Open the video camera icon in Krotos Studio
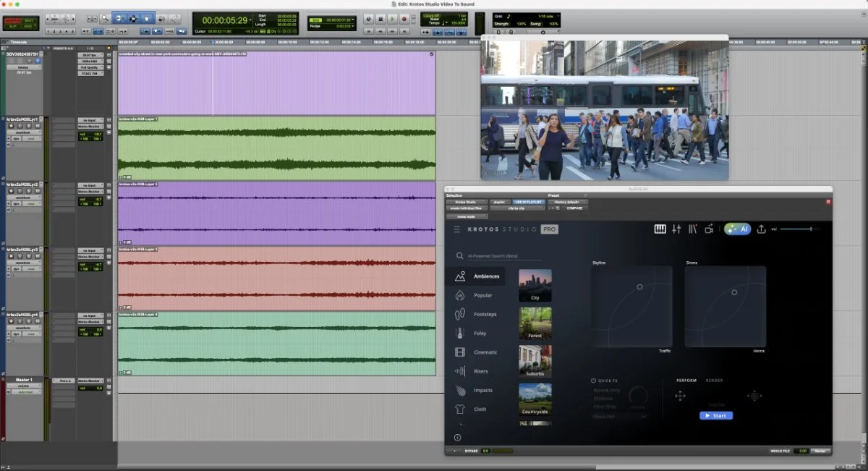The width and height of the screenshot is (868, 471). point(710,229)
